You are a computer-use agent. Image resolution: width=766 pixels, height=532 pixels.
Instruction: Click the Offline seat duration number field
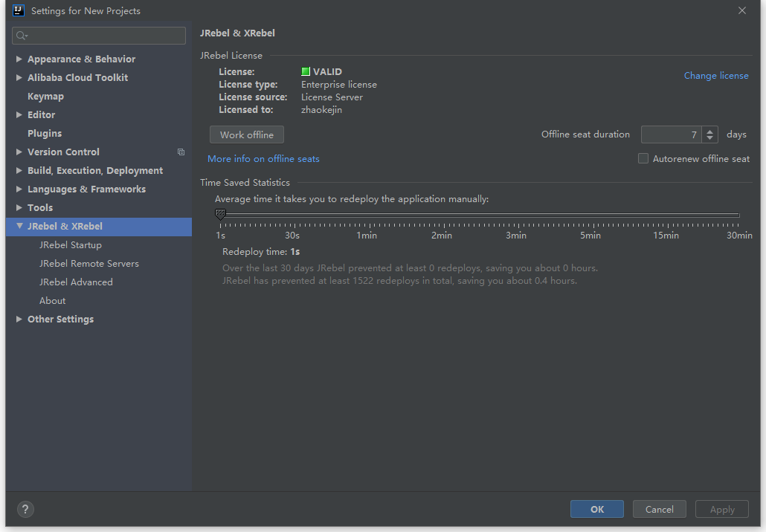coord(672,134)
